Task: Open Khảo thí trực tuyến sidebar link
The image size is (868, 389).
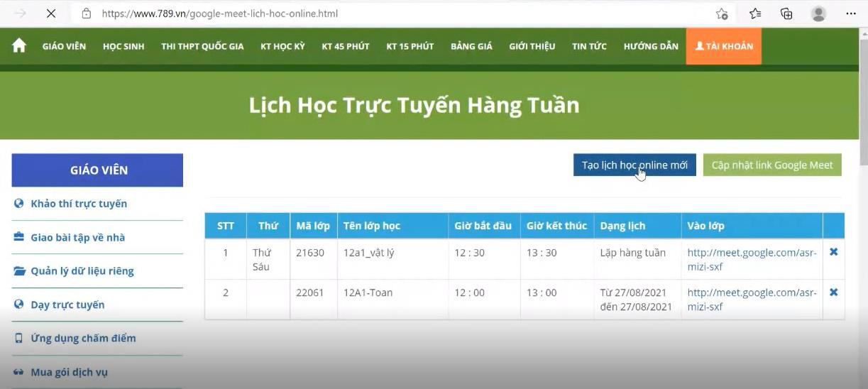Action: tap(79, 204)
